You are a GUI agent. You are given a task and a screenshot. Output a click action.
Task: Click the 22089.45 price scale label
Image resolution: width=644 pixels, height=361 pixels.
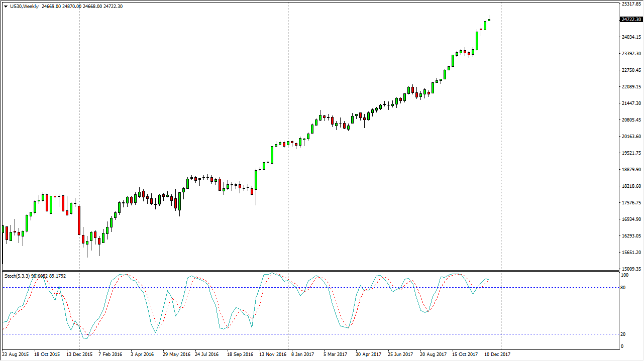[x=631, y=87]
